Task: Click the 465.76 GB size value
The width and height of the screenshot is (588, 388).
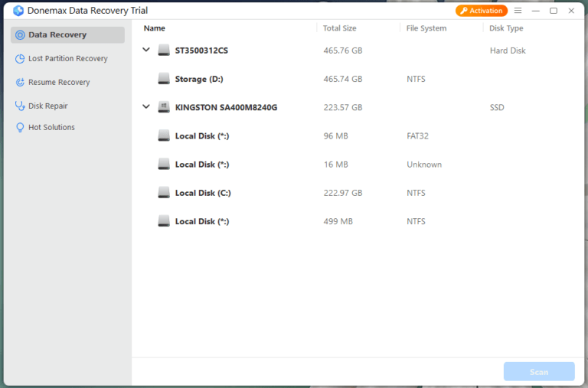Action: click(343, 51)
